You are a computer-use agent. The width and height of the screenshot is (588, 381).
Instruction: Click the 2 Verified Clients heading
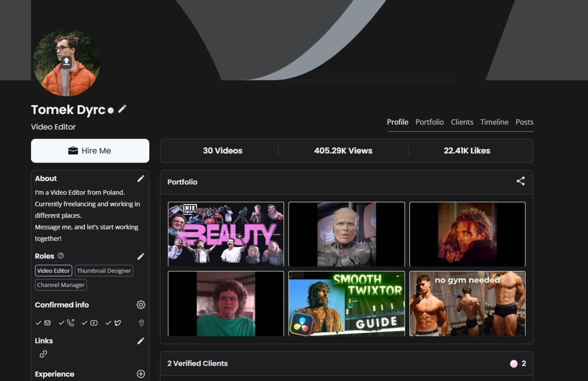coord(198,364)
